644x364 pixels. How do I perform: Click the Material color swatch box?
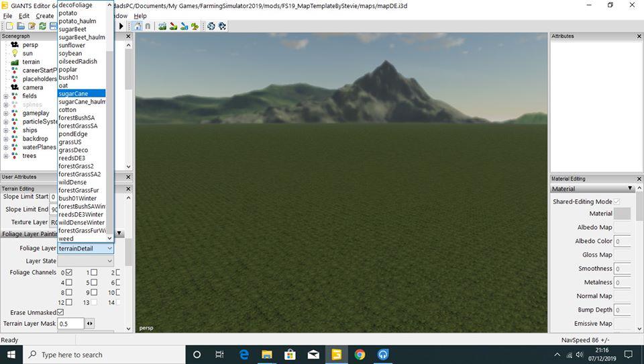(x=622, y=214)
